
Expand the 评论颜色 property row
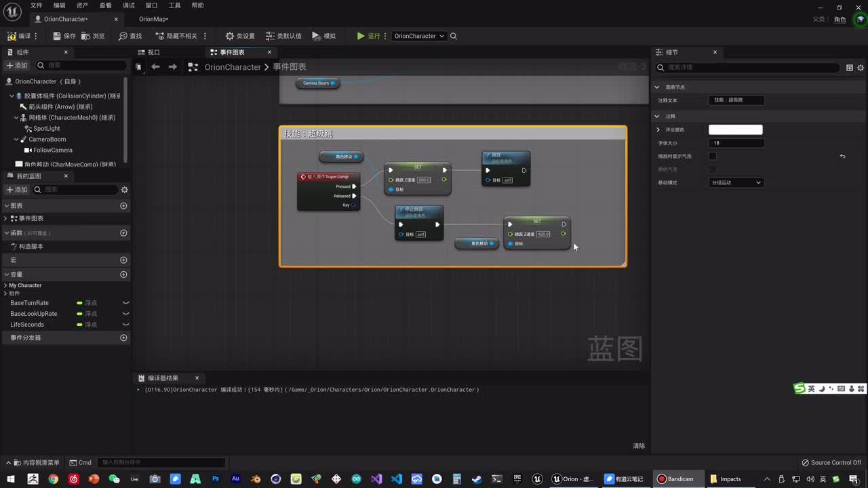click(x=658, y=129)
